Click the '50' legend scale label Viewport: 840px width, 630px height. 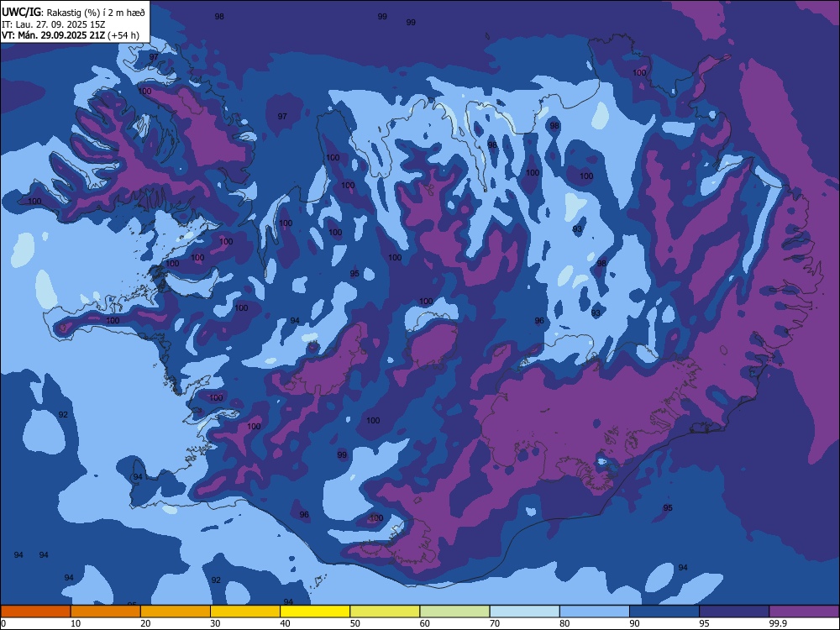point(355,623)
